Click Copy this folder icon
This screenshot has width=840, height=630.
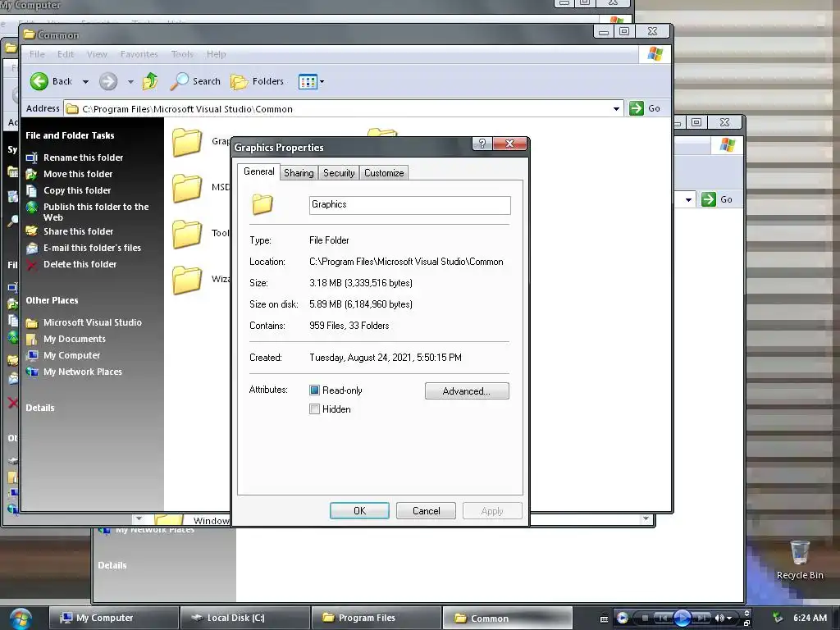pyautogui.click(x=32, y=190)
